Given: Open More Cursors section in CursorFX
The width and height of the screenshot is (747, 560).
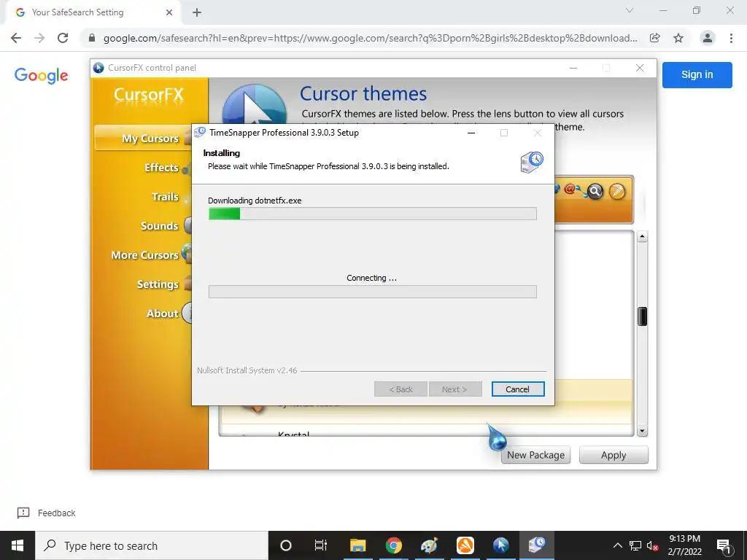Looking at the screenshot, I should (x=145, y=254).
